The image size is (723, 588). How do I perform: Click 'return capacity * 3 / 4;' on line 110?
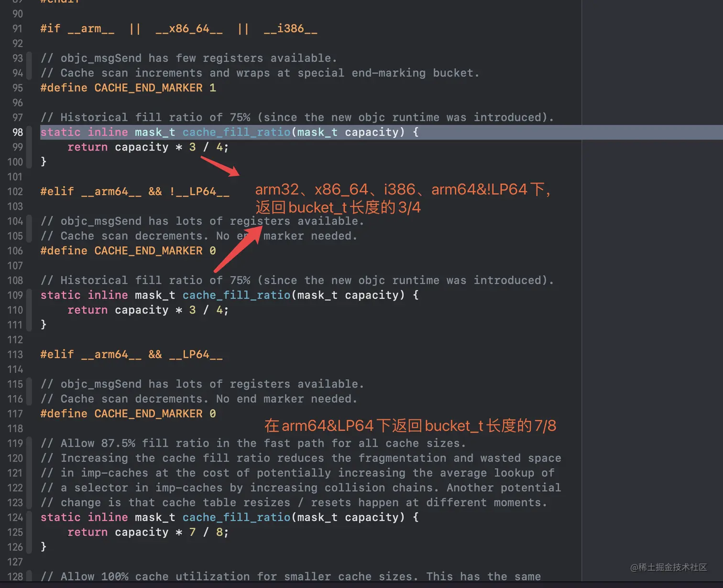click(x=148, y=310)
